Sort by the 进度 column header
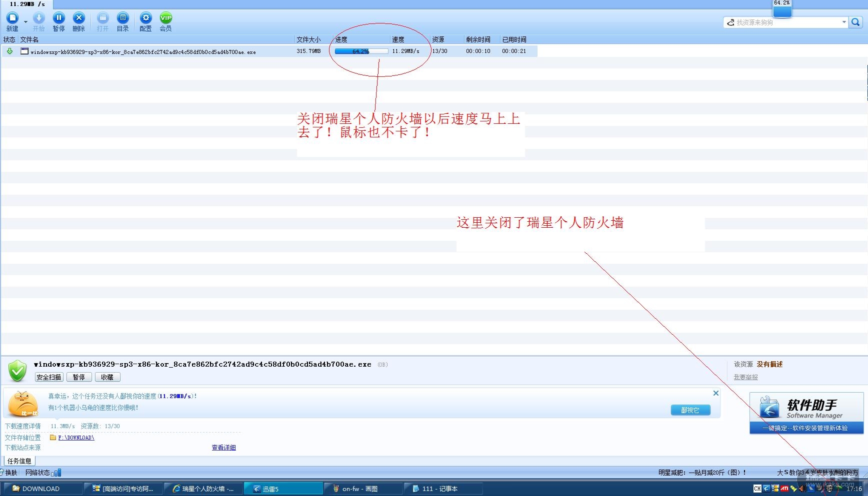Viewport: 868px width, 496px height. tap(341, 39)
